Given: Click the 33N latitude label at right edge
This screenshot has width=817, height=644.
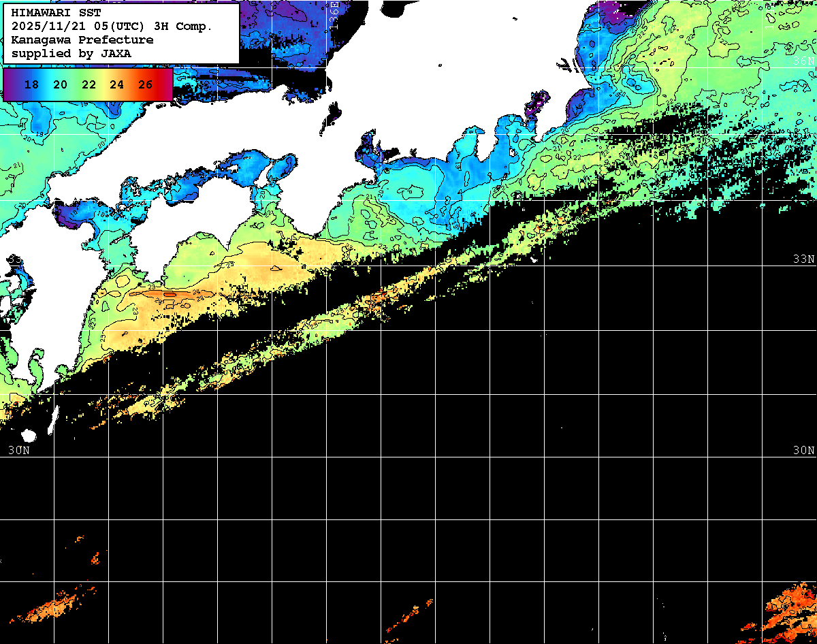Looking at the screenshot, I should (803, 259).
